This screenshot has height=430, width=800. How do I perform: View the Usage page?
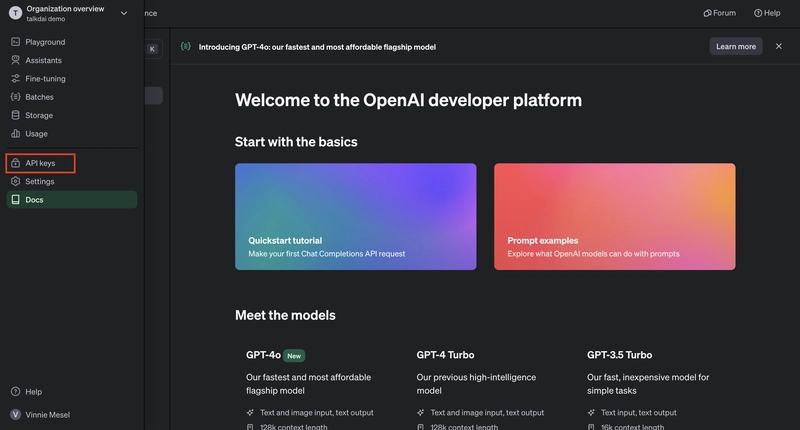point(71,134)
